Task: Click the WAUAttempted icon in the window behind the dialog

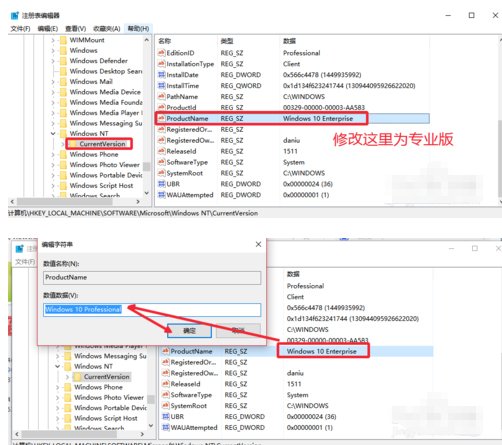Action: [x=165, y=427]
